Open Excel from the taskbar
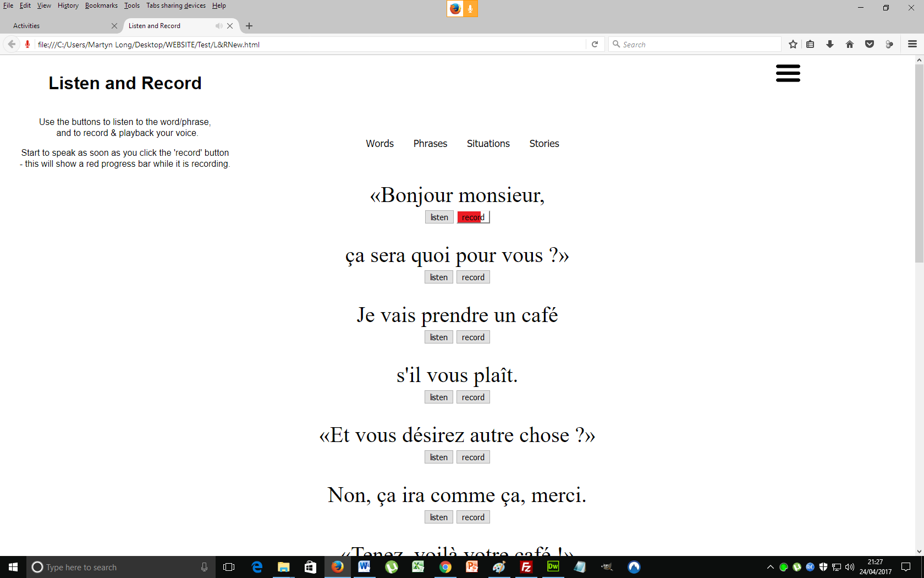This screenshot has height=578, width=924. pyautogui.click(x=418, y=567)
